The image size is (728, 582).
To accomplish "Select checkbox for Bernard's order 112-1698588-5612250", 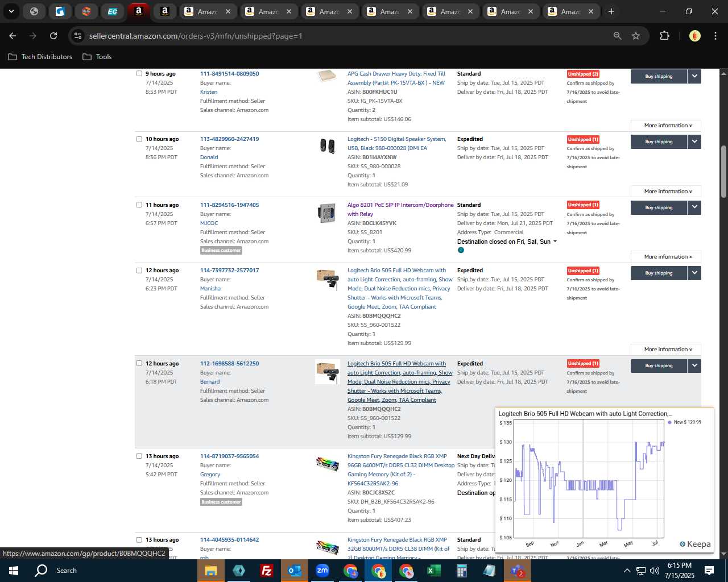I will tap(139, 363).
